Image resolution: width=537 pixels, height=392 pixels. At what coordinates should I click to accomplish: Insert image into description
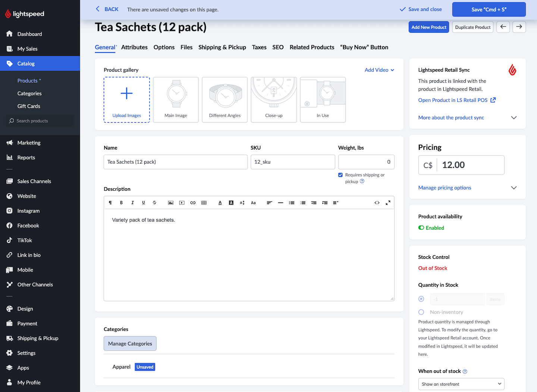[171, 203]
